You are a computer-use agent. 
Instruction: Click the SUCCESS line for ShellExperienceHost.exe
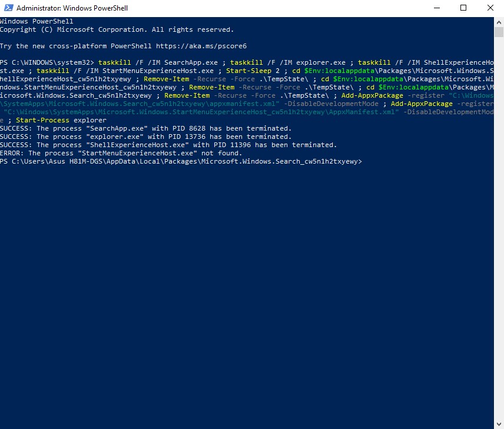168,145
